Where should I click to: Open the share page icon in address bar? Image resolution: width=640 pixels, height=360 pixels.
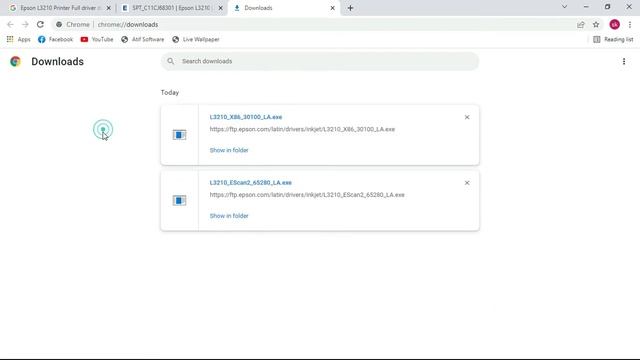click(x=580, y=24)
